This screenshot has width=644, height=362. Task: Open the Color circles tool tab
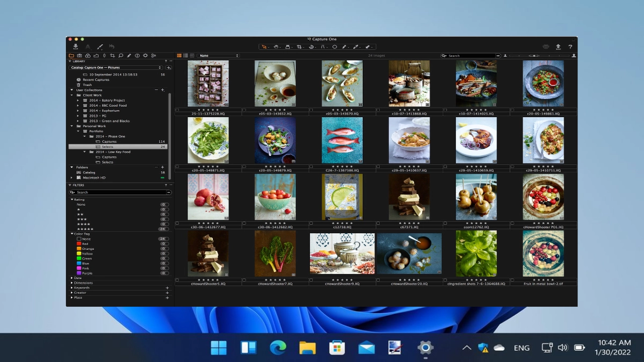[x=88, y=55]
